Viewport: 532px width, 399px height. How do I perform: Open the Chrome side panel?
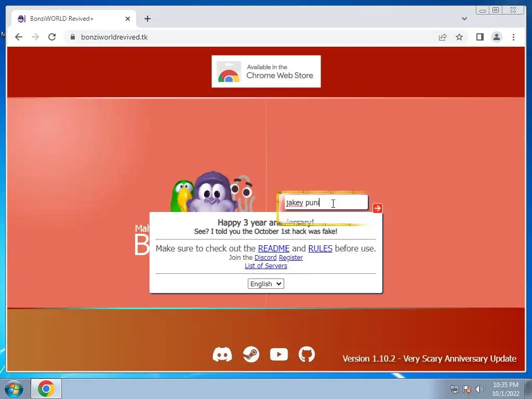[x=480, y=37]
